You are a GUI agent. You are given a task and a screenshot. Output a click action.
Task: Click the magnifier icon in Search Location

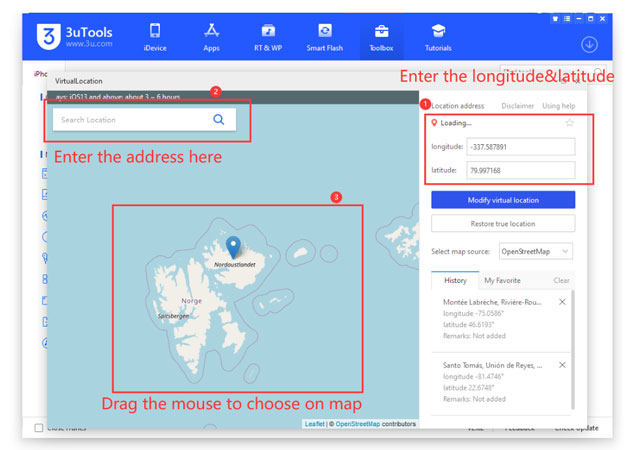tap(219, 120)
